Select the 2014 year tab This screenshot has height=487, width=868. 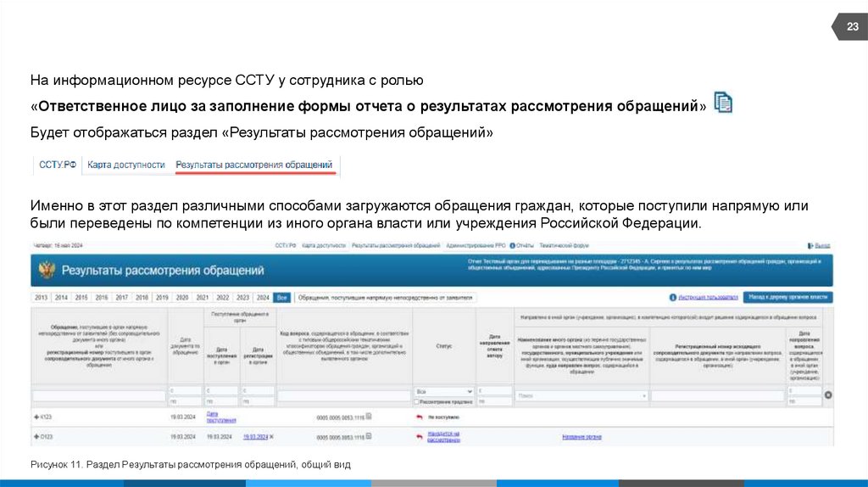click(61, 298)
